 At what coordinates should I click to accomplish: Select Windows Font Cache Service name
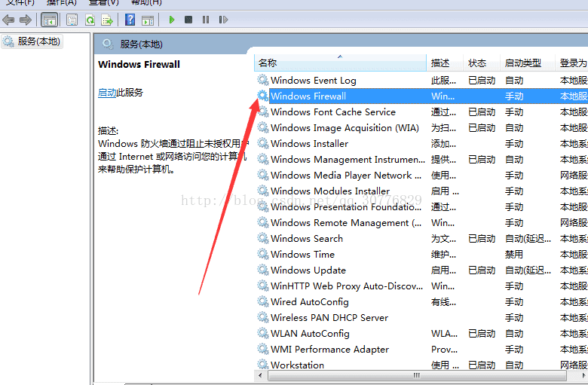click(x=333, y=112)
